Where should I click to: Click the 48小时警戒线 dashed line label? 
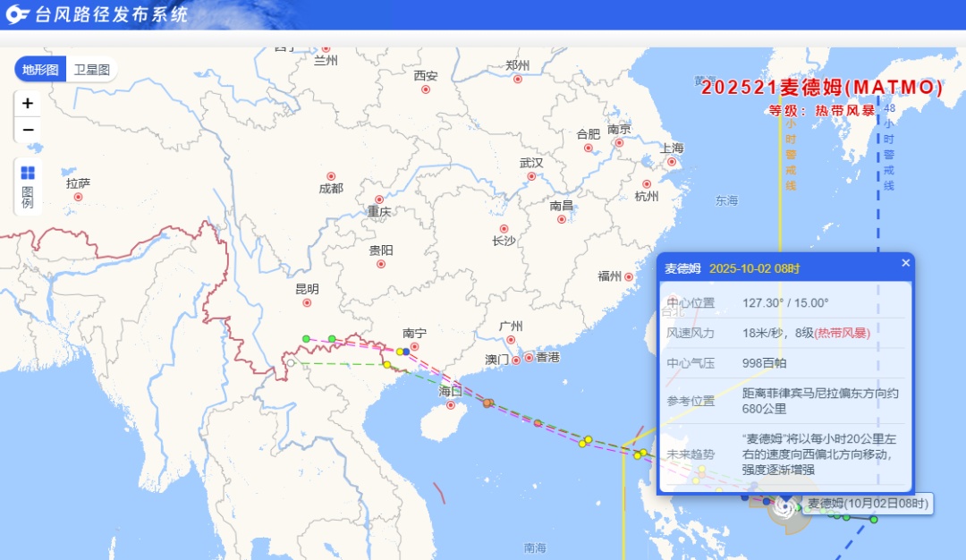click(889, 148)
